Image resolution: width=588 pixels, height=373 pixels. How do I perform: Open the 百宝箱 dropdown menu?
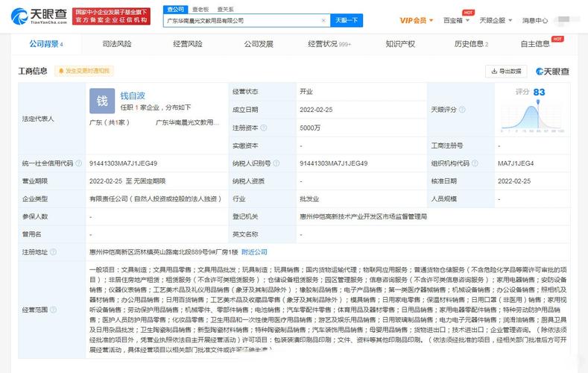click(x=456, y=20)
